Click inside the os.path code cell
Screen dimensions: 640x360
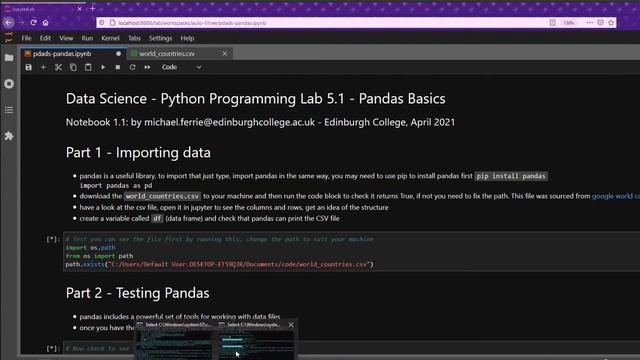point(351,252)
